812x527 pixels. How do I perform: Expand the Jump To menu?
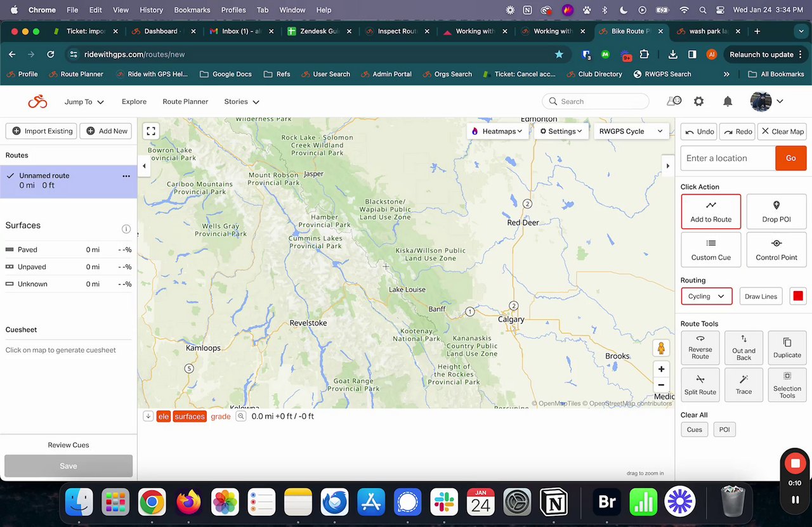(x=84, y=101)
